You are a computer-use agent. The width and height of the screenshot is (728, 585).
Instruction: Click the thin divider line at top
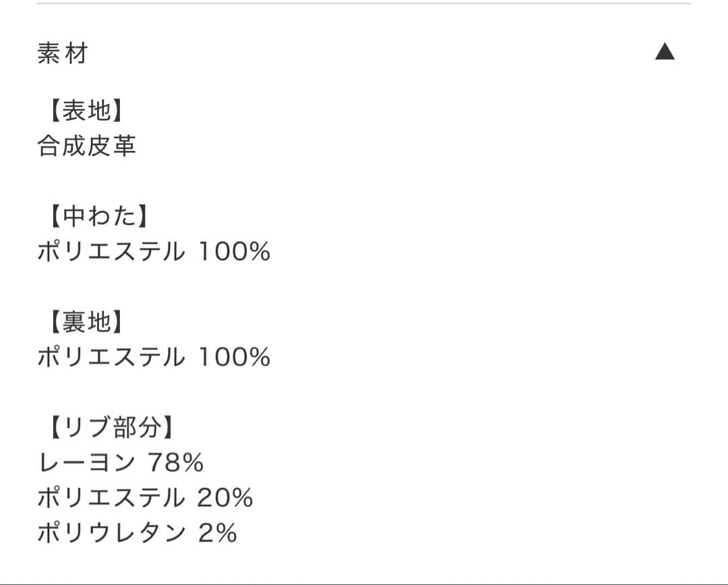pos(364,5)
